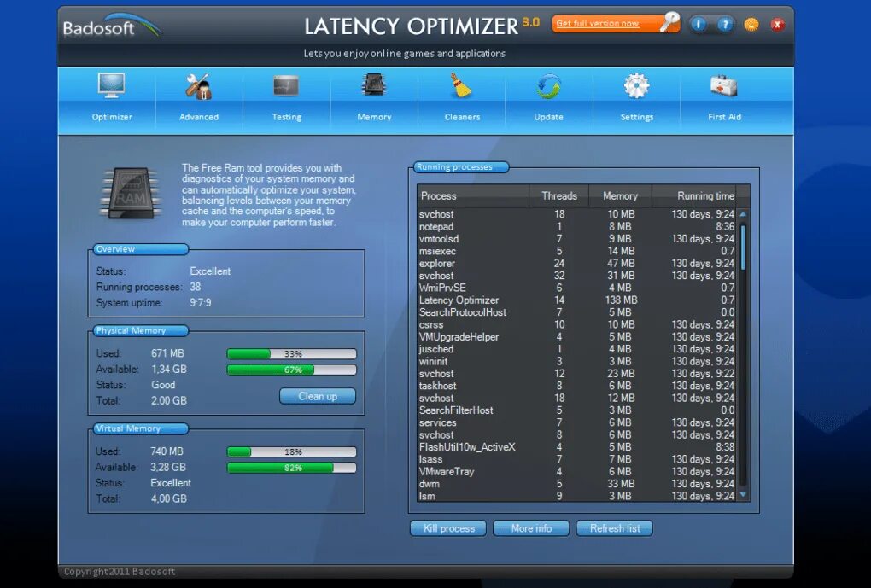Select the jusched process row

tap(576, 349)
